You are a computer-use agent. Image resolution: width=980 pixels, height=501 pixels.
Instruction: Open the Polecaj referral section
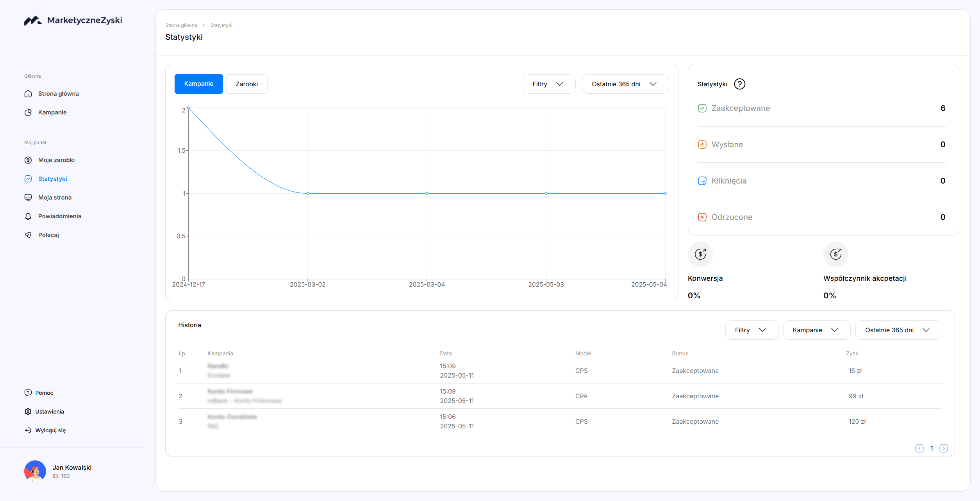pyautogui.click(x=48, y=235)
